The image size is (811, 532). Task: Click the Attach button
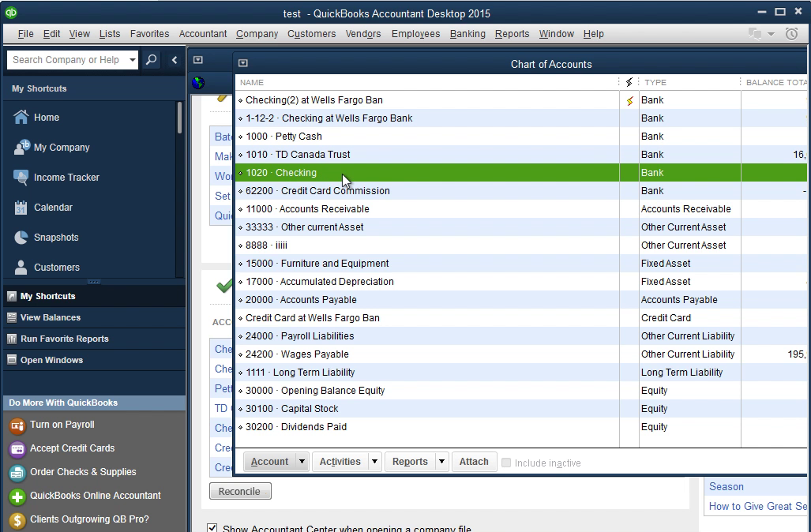[x=474, y=461]
